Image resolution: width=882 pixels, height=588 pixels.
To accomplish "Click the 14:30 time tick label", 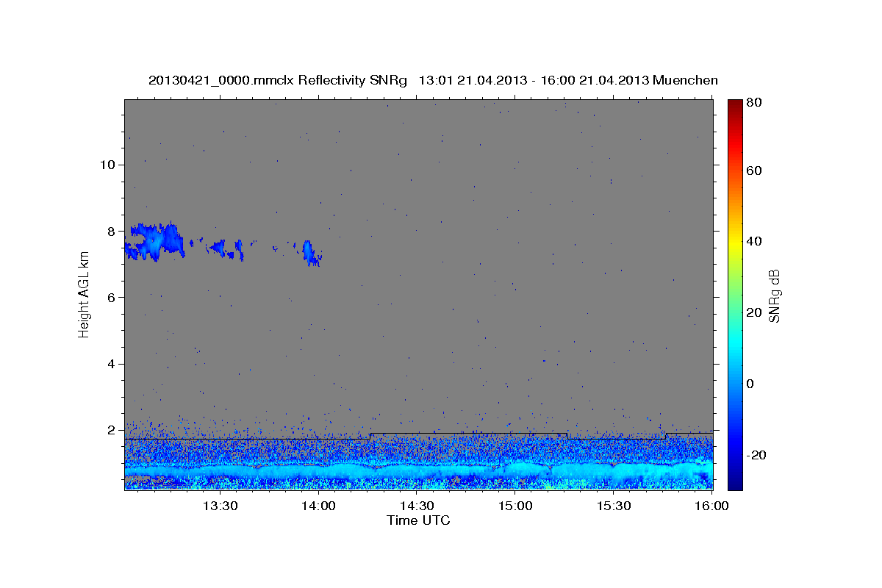I will 417,506.
